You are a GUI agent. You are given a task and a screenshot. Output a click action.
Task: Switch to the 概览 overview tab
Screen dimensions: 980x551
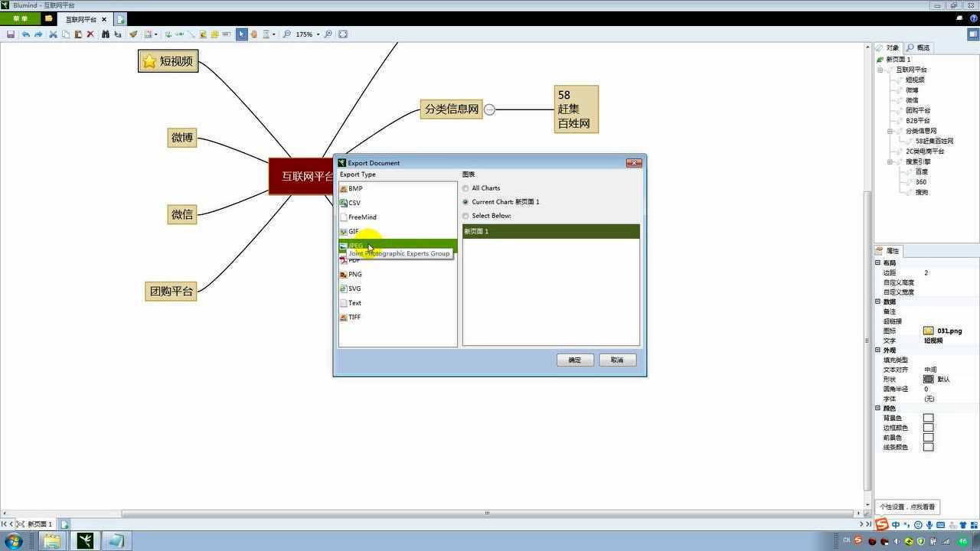coord(918,47)
